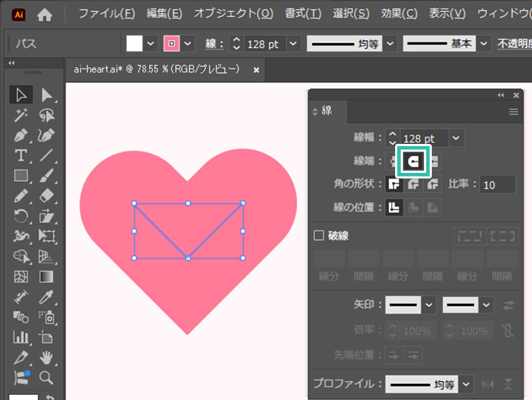Select the Zoom magnifier tool
Screen dimensions: 532x400
click(47, 377)
